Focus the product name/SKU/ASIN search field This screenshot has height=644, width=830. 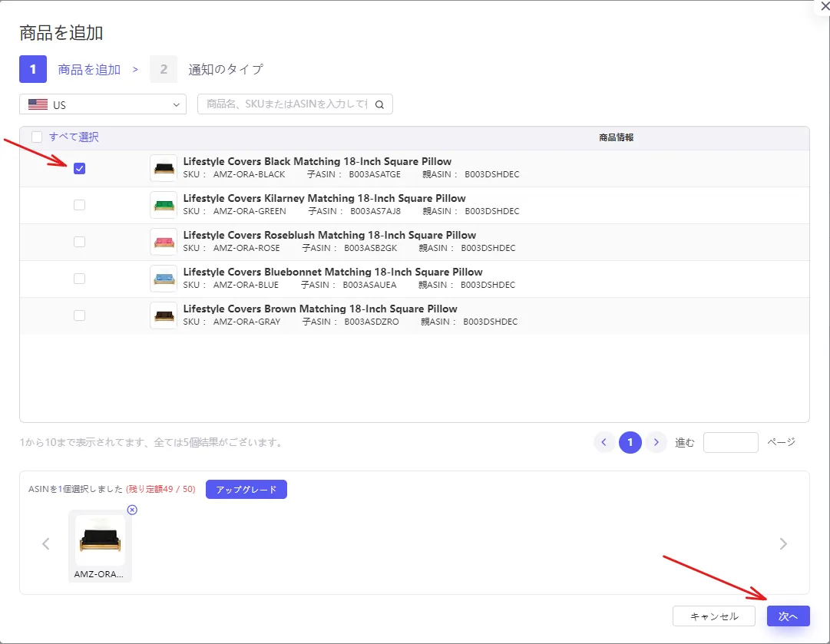click(x=286, y=104)
